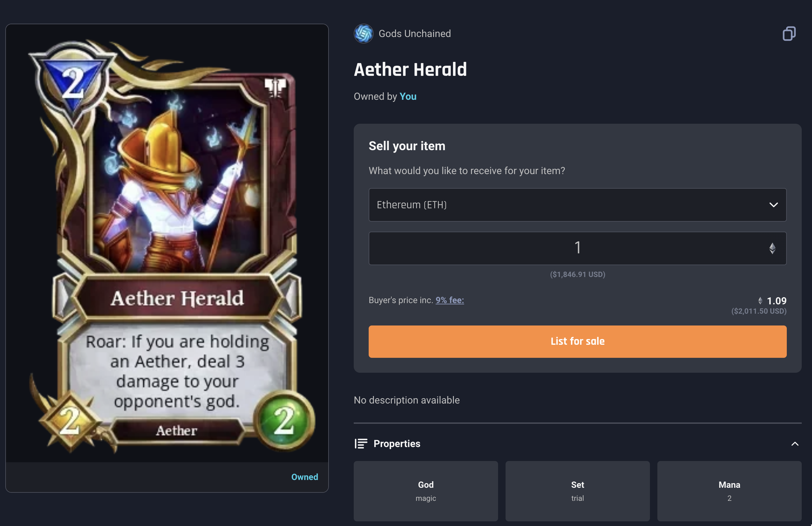
Task: Collapse the Properties section chevron
Action: coord(795,444)
